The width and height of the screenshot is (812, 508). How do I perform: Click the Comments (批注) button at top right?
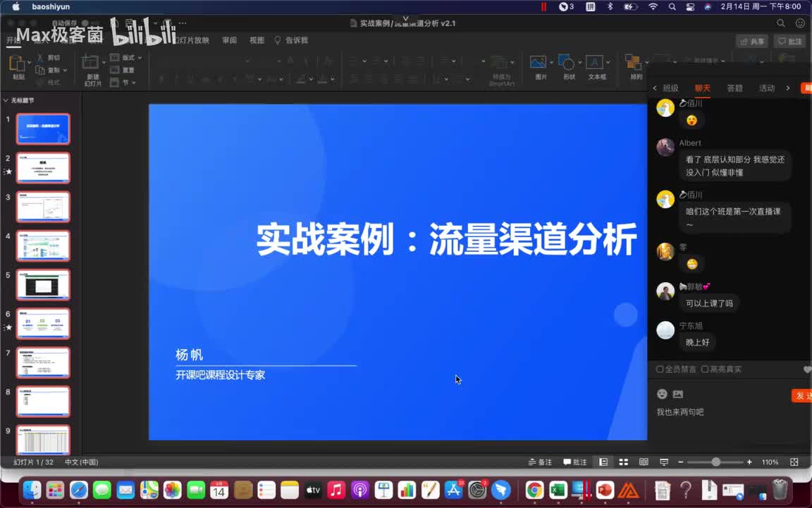click(790, 42)
